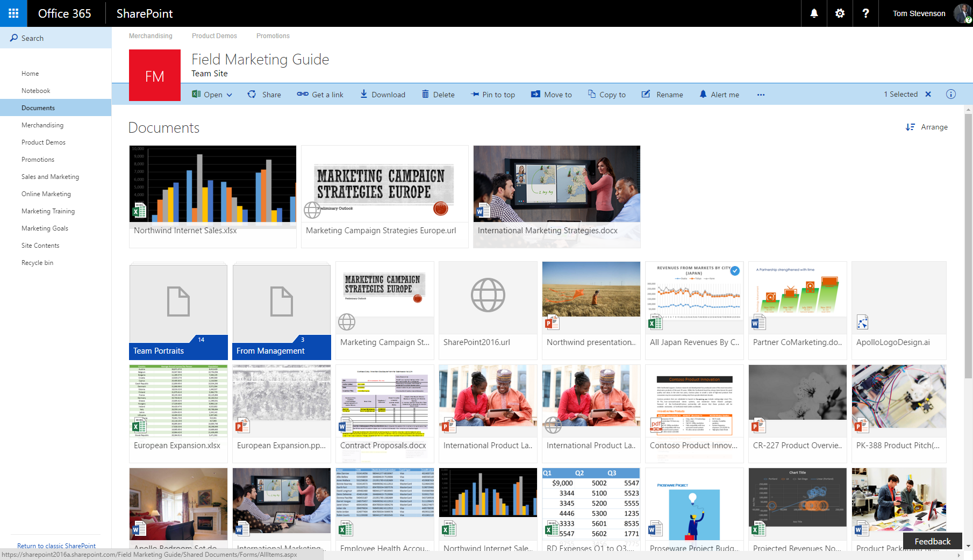Viewport: 973px width, 560px height.
Task: Pin the selected file to top
Action: [493, 94]
